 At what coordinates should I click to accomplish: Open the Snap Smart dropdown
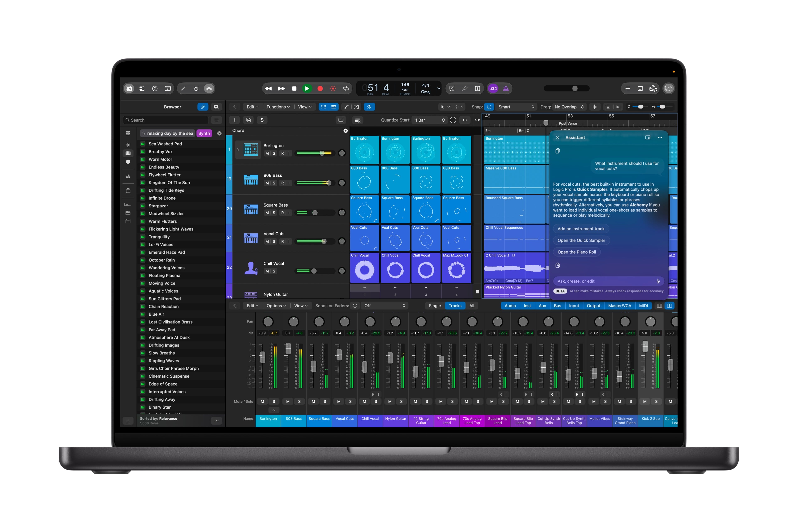[x=516, y=107]
